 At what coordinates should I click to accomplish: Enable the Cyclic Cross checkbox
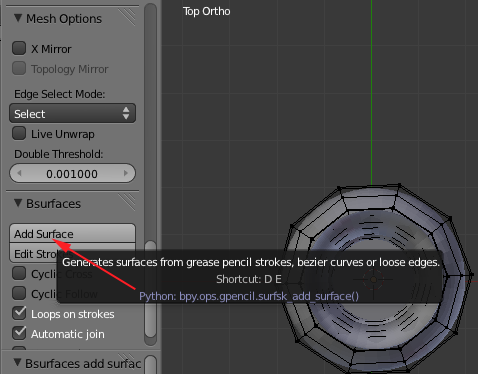pyautogui.click(x=19, y=273)
